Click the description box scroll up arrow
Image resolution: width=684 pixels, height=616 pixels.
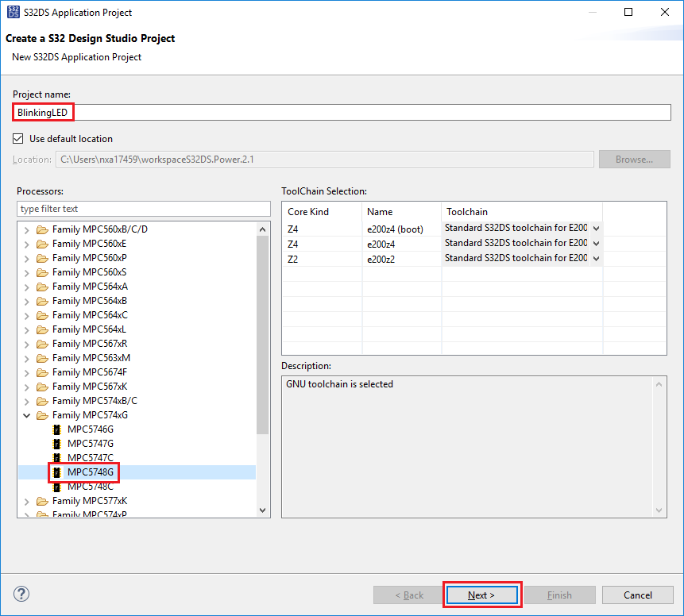tap(659, 384)
